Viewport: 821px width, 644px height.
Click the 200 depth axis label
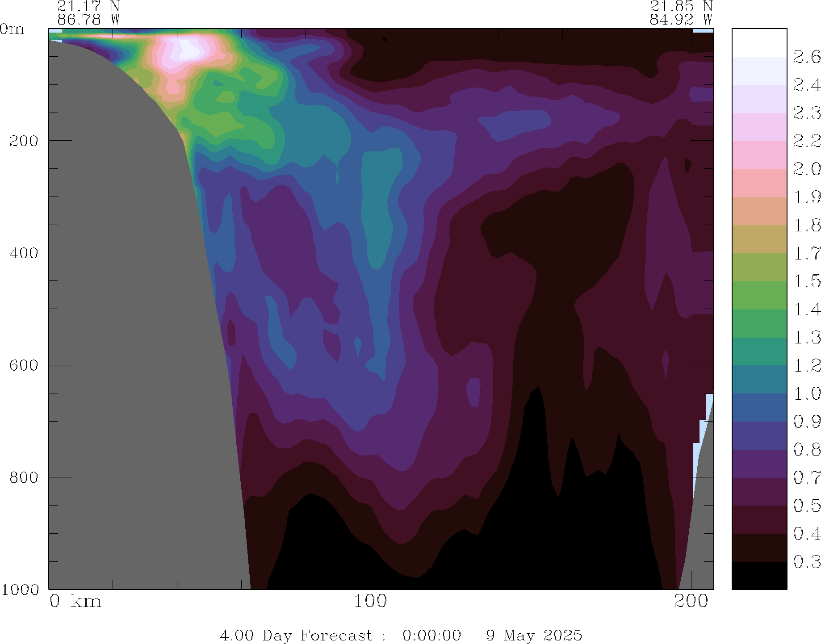coord(24,141)
